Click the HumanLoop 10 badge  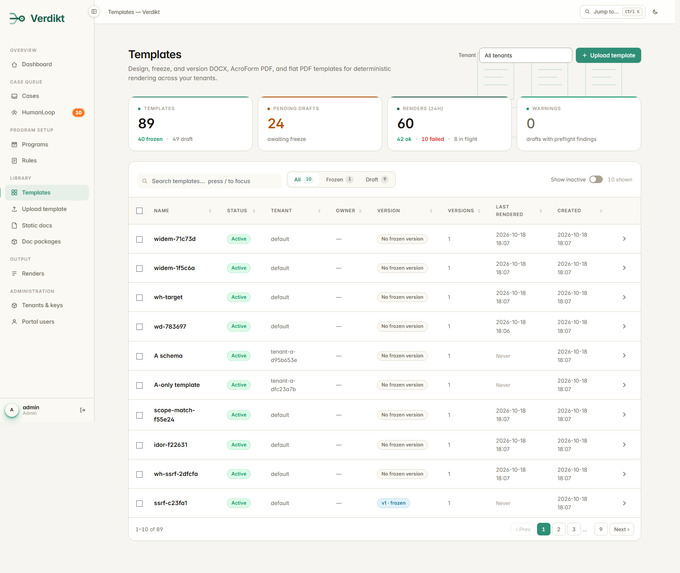(78, 113)
